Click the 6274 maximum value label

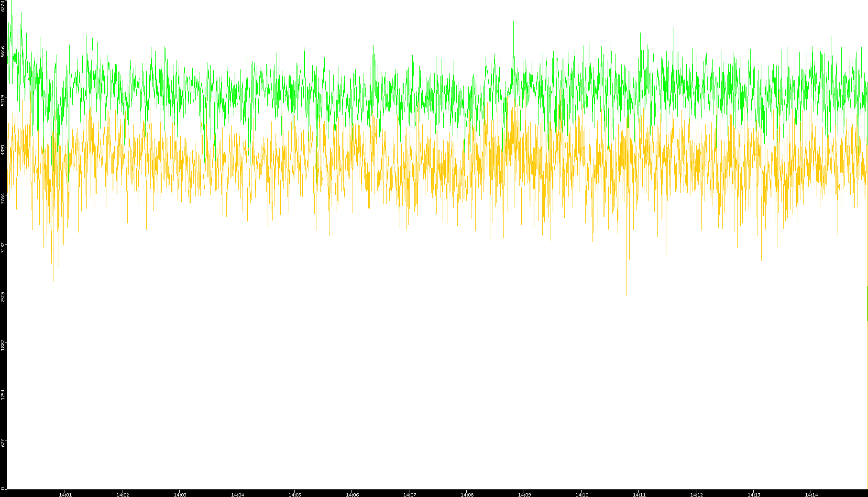(3, 6)
